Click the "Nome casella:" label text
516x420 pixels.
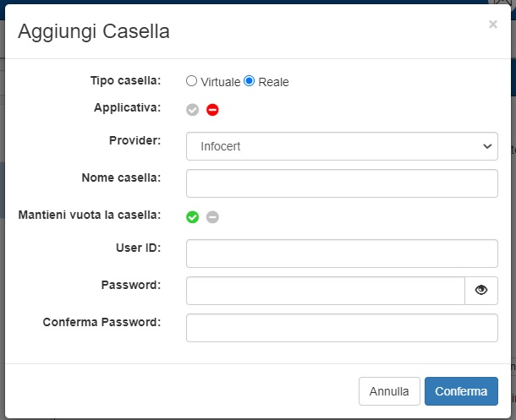(x=121, y=177)
